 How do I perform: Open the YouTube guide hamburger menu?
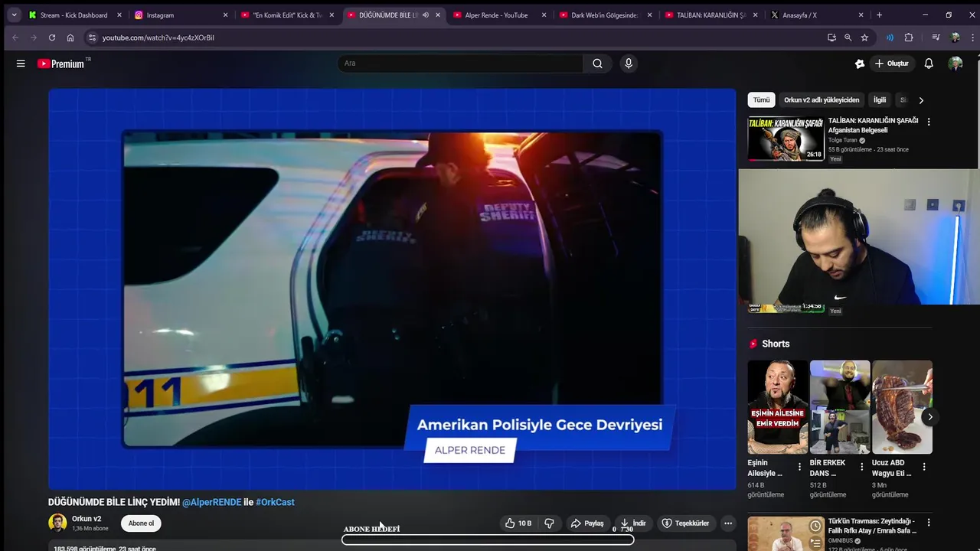[21, 64]
